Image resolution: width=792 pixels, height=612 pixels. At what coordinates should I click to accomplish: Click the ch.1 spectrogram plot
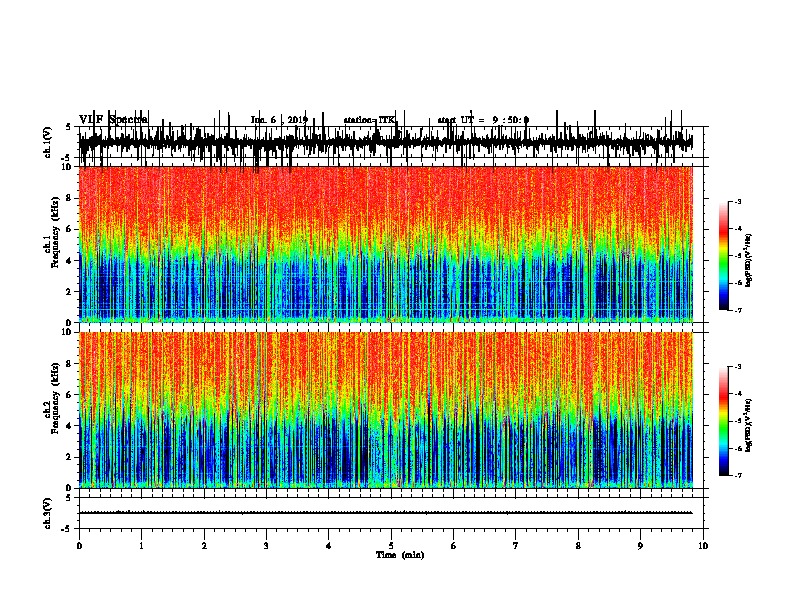(x=386, y=244)
